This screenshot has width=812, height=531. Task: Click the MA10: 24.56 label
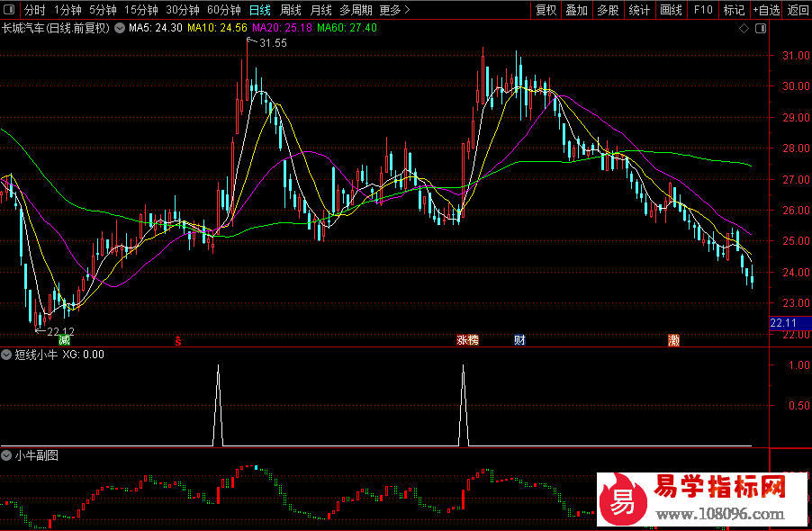point(217,28)
